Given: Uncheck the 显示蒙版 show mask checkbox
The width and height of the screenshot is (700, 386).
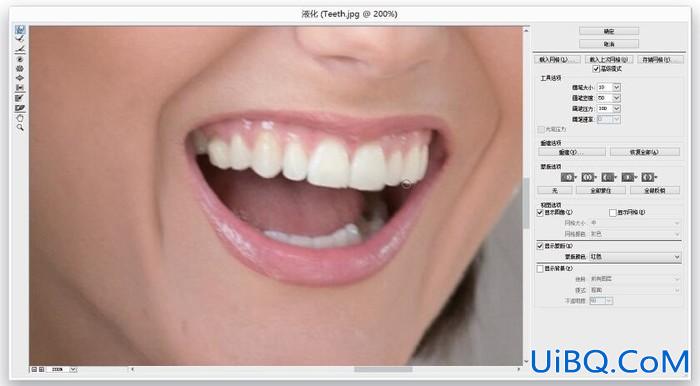Looking at the screenshot, I should (540, 246).
